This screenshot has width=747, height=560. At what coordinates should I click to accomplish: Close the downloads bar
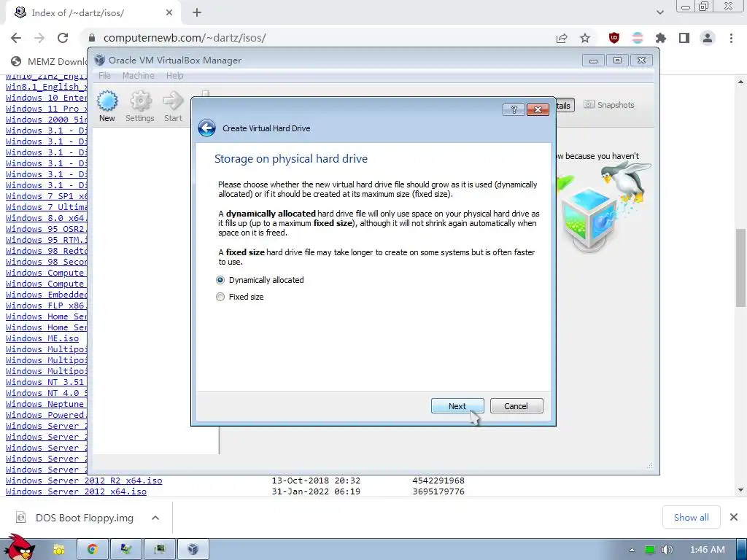click(734, 517)
